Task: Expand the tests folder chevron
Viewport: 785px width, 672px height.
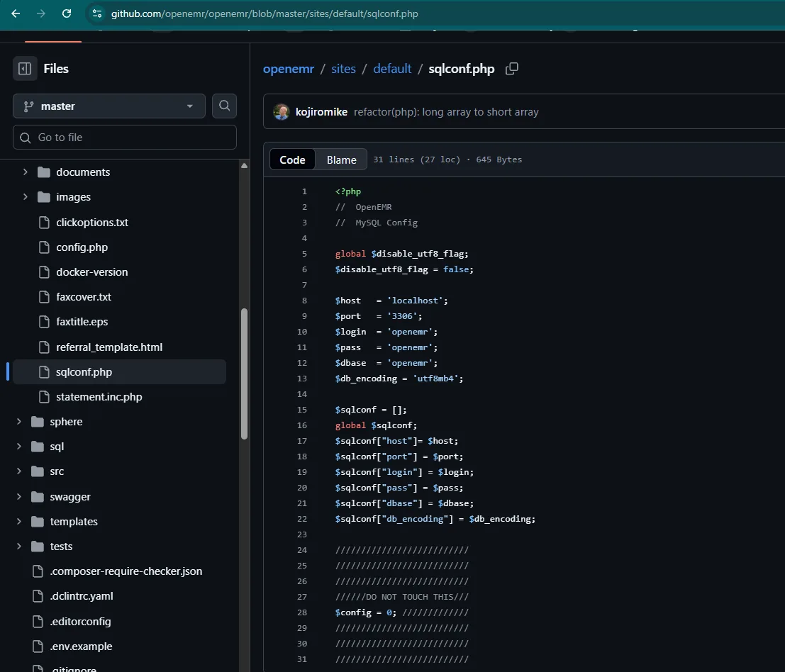Action: pos(19,546)
